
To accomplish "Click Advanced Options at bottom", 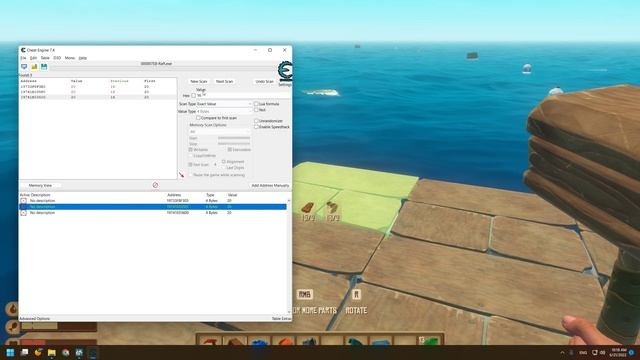I will point(35,318).
